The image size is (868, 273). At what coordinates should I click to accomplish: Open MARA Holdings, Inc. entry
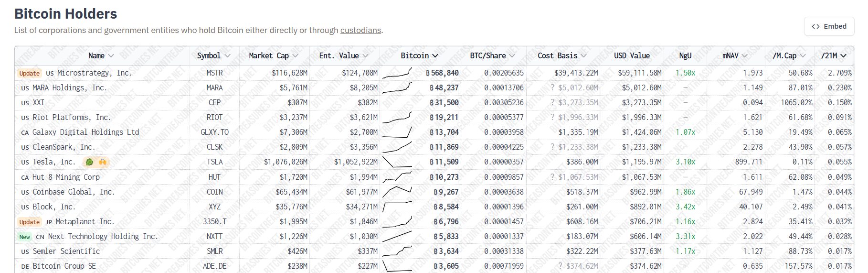point(70,87)
